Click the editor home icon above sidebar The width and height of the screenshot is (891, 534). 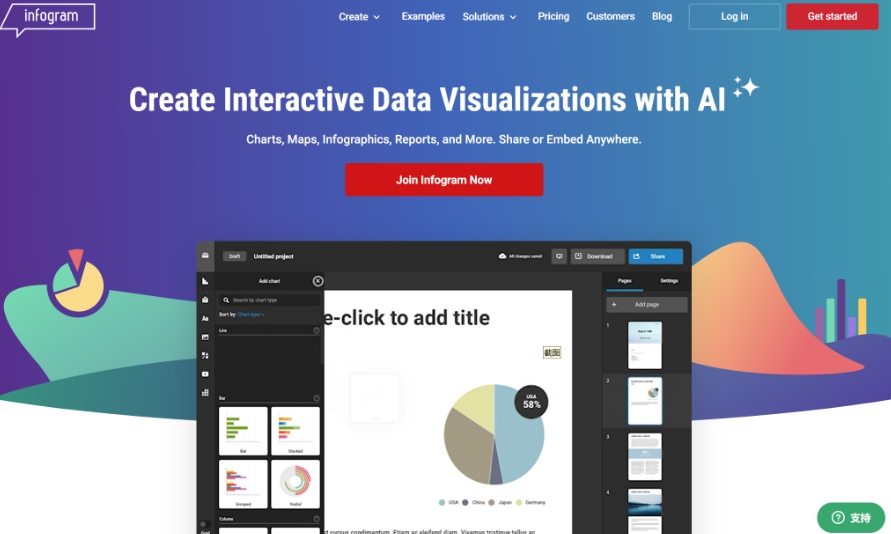coord(205,256)
